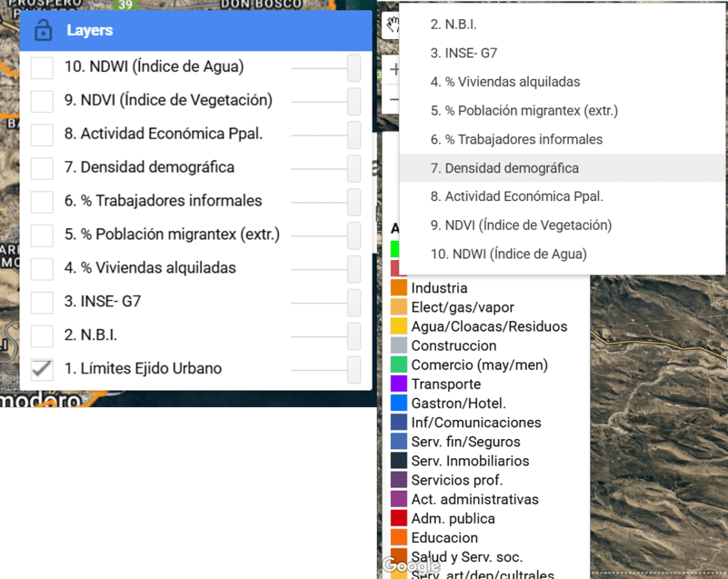Choose 8. Actividad Económica Ppal. dropdown entry
The width and height of the screenshot is (728, 579).
click(516, 197)
